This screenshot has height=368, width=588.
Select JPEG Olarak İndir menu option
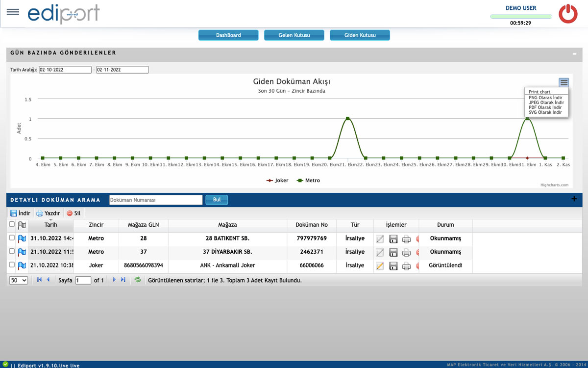546,103
